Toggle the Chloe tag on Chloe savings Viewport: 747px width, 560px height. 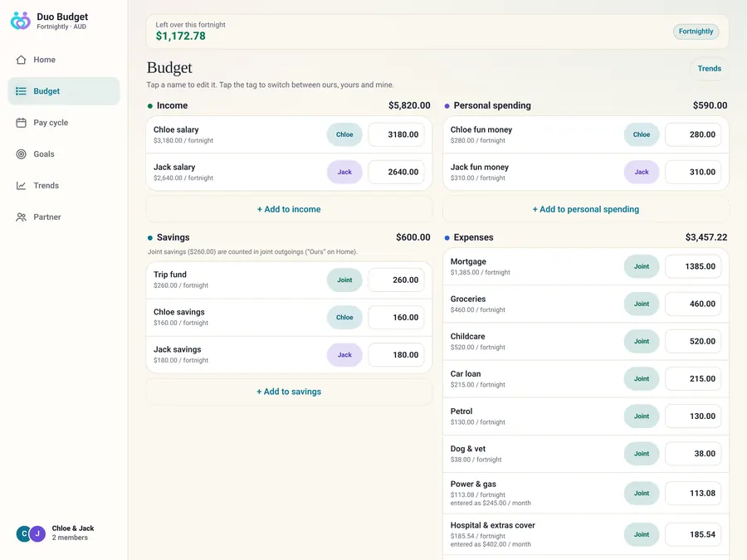pyautogui.click(x=344, y=317)
